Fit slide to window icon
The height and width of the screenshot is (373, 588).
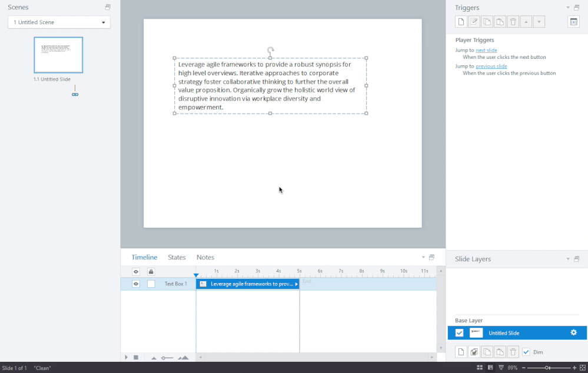point(583,368)
